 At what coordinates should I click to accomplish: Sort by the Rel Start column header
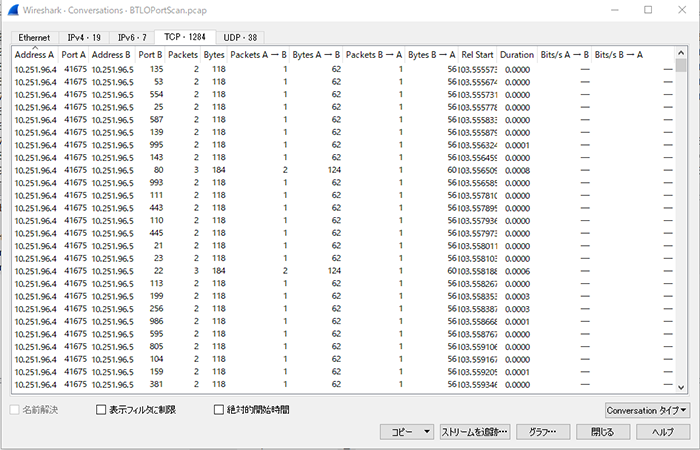(x=477, y=54)
